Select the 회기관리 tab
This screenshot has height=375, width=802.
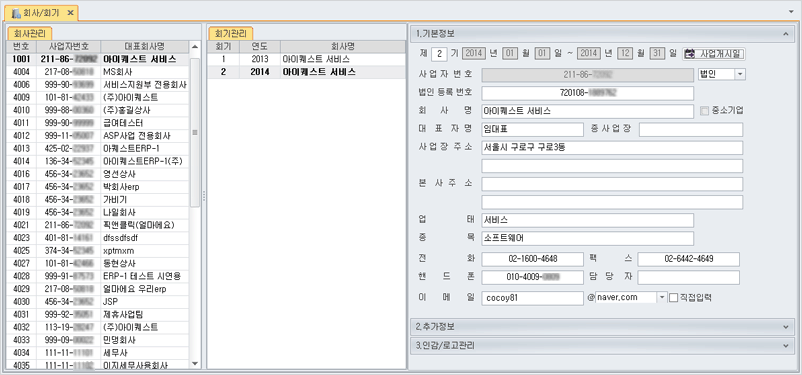pyautogui.click(x=231, y=34)
